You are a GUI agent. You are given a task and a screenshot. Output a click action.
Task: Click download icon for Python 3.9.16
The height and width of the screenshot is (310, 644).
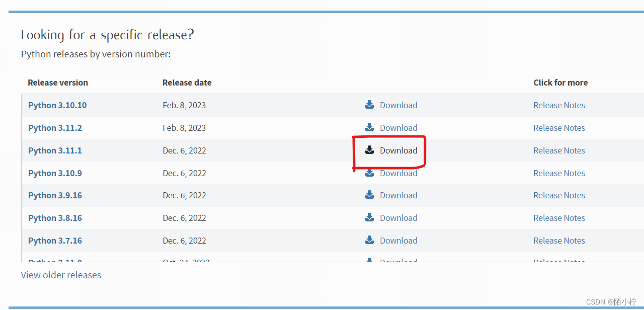[x=369, y=195]
